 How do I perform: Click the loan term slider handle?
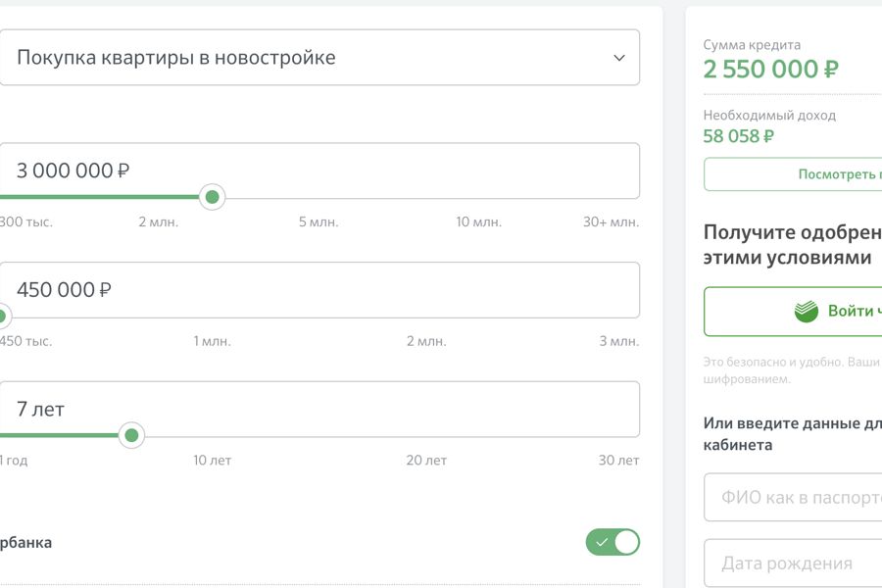click(x=131, y=435)
